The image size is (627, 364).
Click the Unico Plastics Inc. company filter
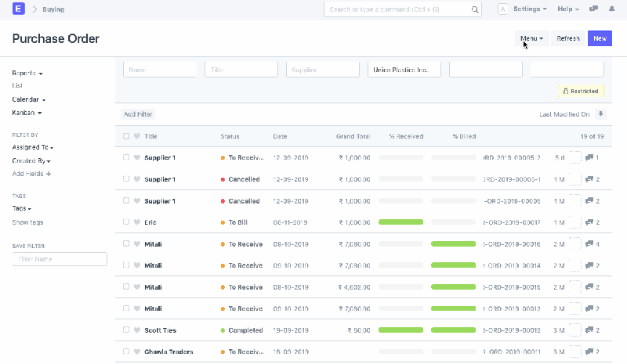404,70
